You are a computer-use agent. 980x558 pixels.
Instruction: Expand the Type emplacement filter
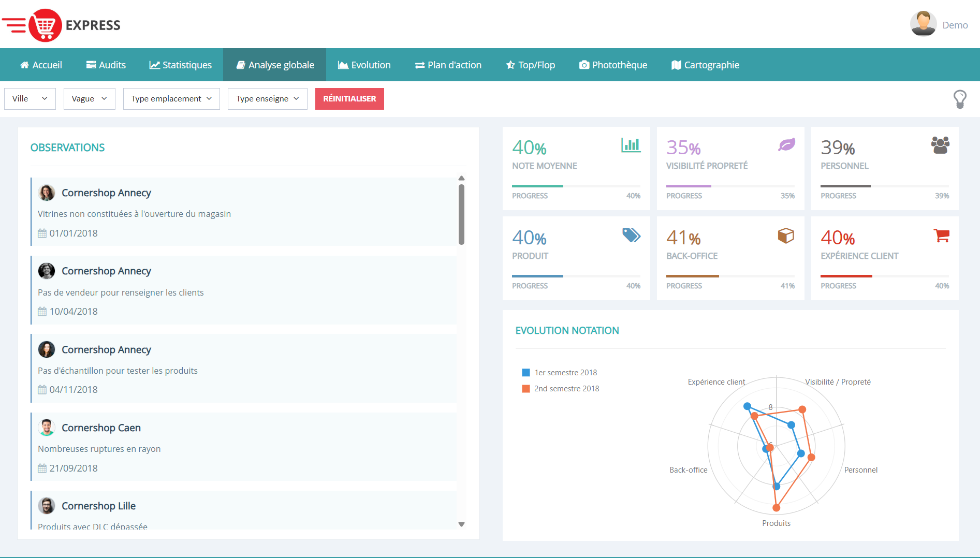click(171, 98)
